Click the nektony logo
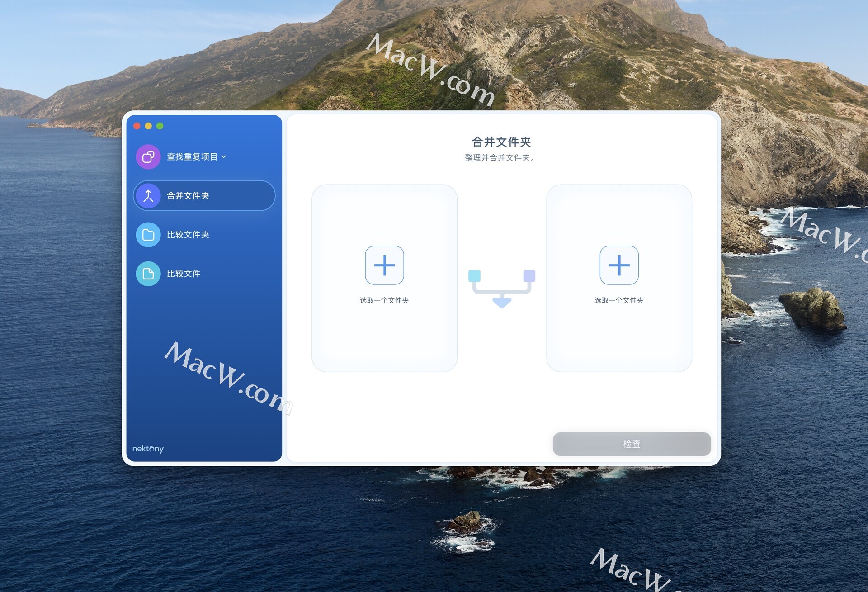The image size is (868, 592). point(148,449)
